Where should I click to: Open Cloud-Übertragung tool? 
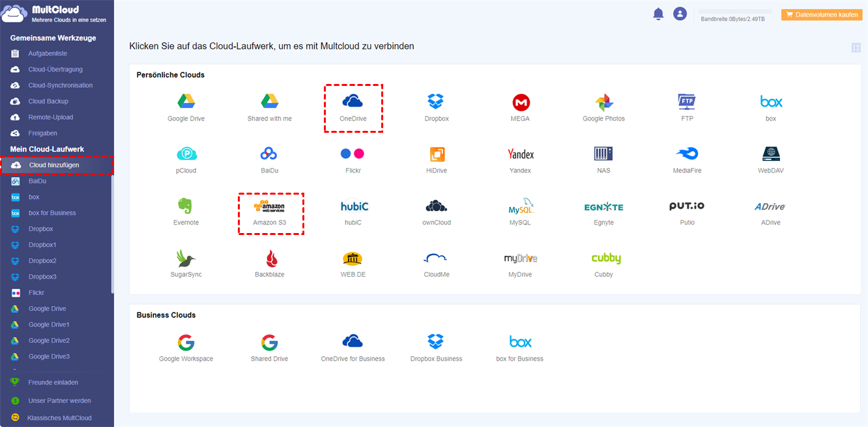click(x=57, y=69)
